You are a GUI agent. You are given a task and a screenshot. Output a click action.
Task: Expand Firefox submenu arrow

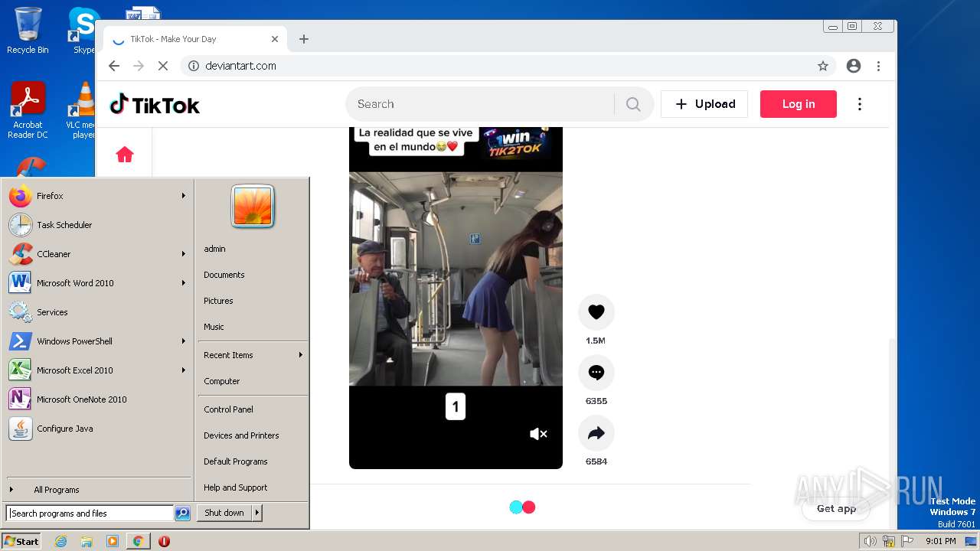[x=184, y=196]
